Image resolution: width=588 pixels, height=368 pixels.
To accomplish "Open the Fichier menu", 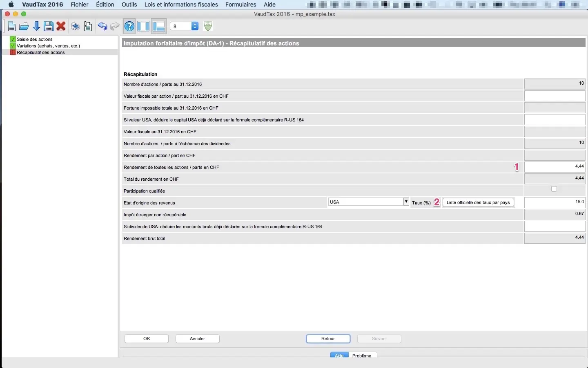I will 80,4.
